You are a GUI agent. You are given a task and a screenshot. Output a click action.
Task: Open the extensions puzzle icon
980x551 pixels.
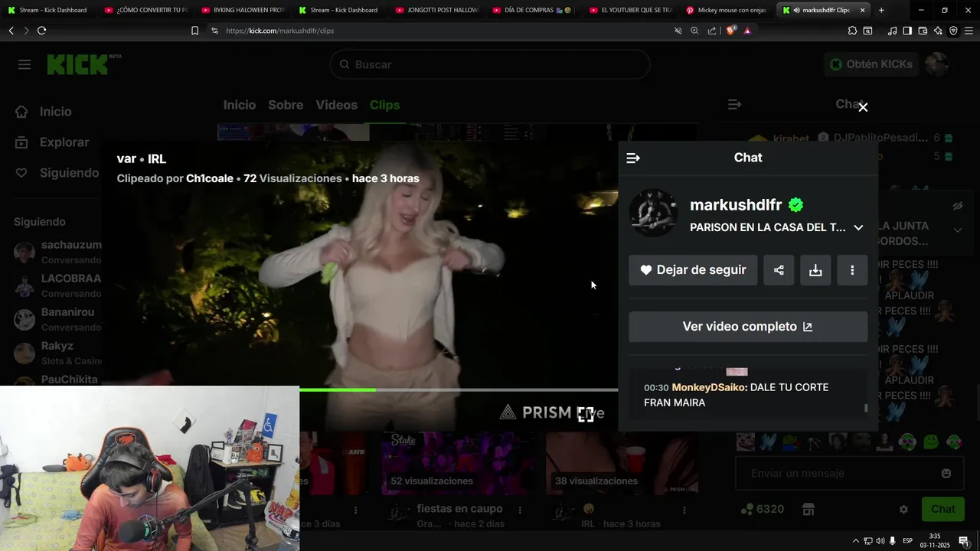(852, 31)
